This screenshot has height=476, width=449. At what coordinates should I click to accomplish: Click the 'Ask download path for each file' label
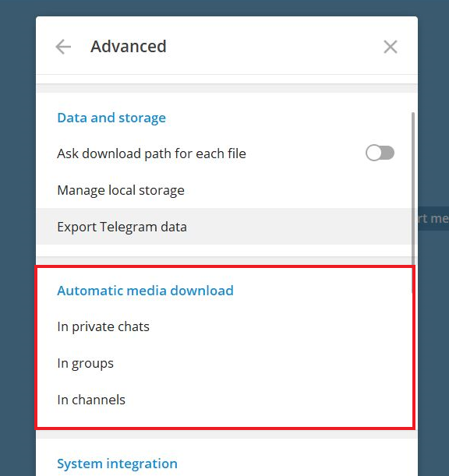[151, 153]
